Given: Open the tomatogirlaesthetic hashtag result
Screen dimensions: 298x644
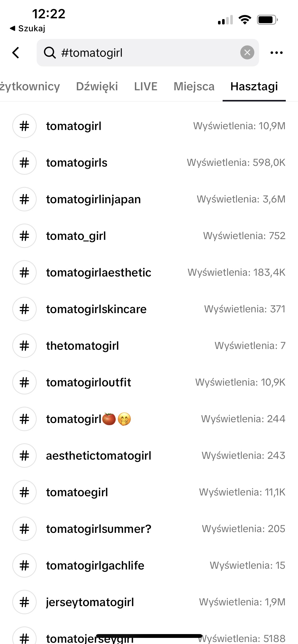Looking at the screenshot, I should (99, 273).
